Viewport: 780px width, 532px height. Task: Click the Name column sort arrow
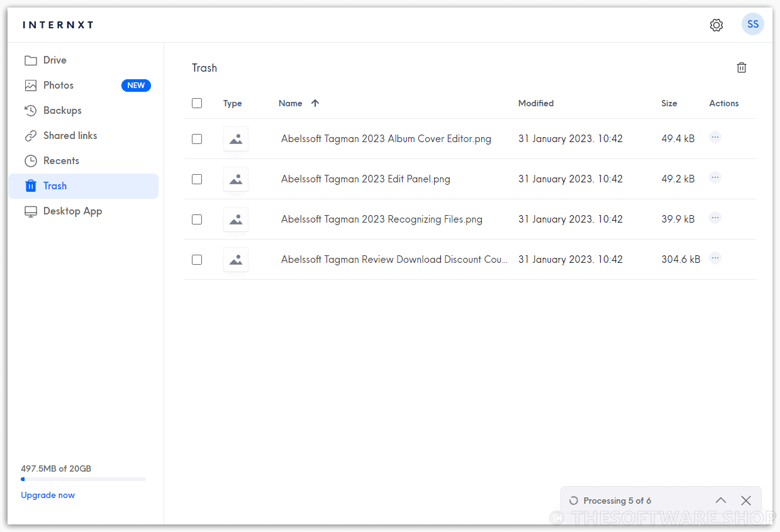point(315,103)
